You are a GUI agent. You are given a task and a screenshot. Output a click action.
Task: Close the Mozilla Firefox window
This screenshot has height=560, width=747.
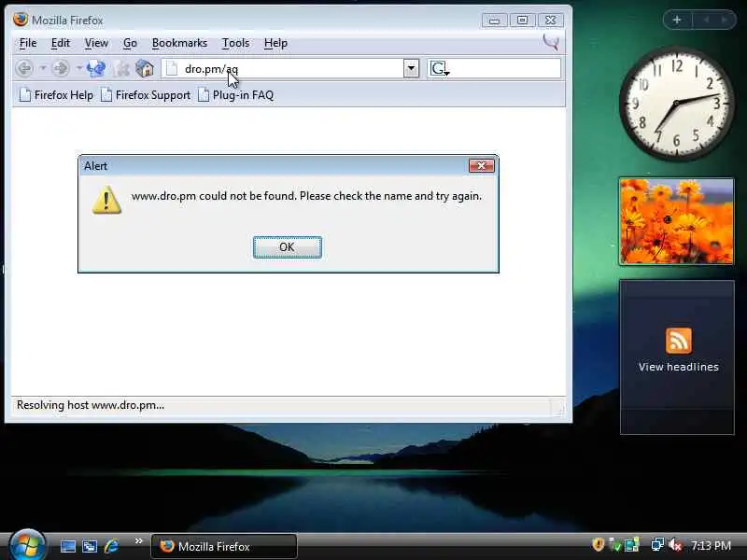point(550,21)
